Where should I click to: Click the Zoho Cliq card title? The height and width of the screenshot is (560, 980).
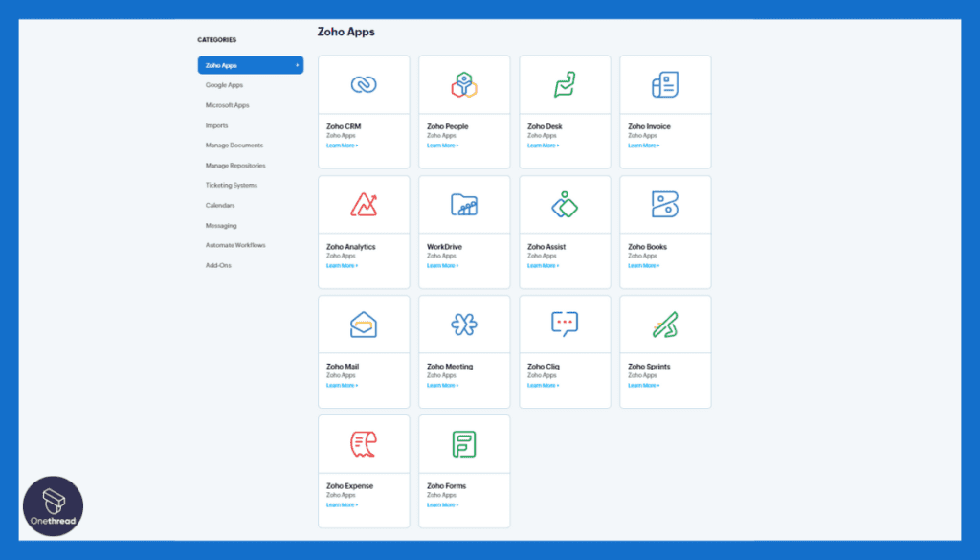544,367
